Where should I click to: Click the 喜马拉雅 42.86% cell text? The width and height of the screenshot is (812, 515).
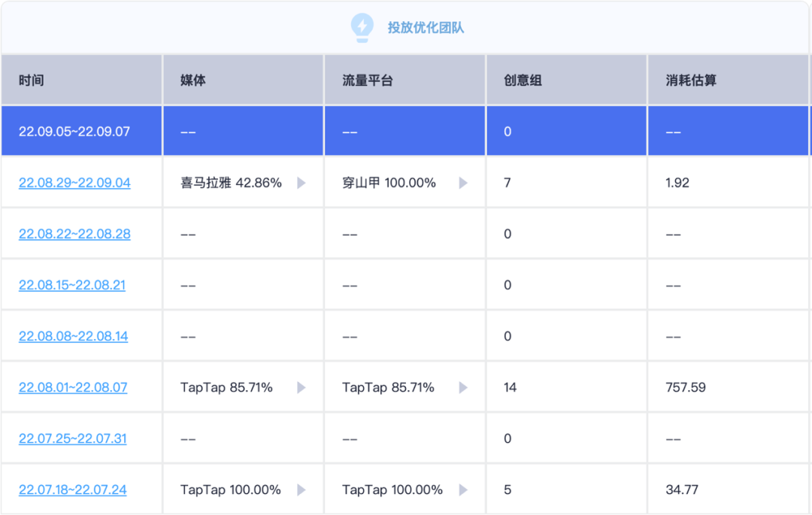(x=231, y=183)
